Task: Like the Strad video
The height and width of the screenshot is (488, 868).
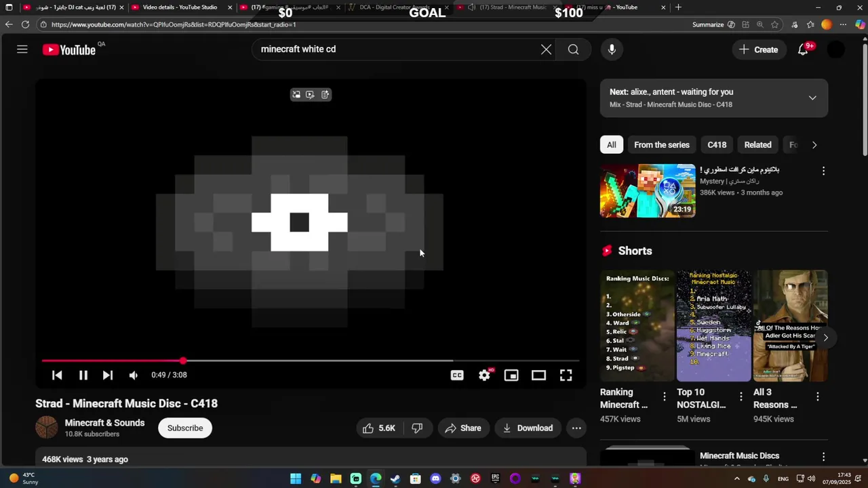Action: 378,428
